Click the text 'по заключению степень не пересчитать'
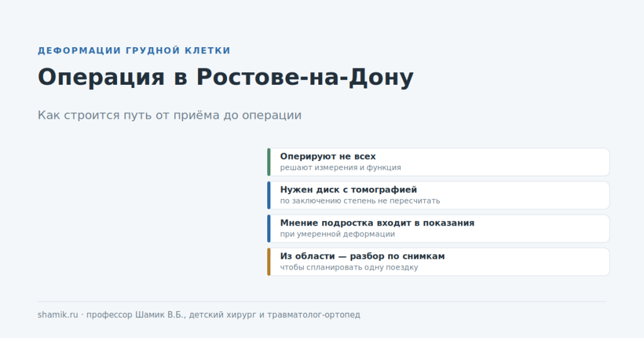The width and height of the screenshot is (644, 338). point(360,200)
